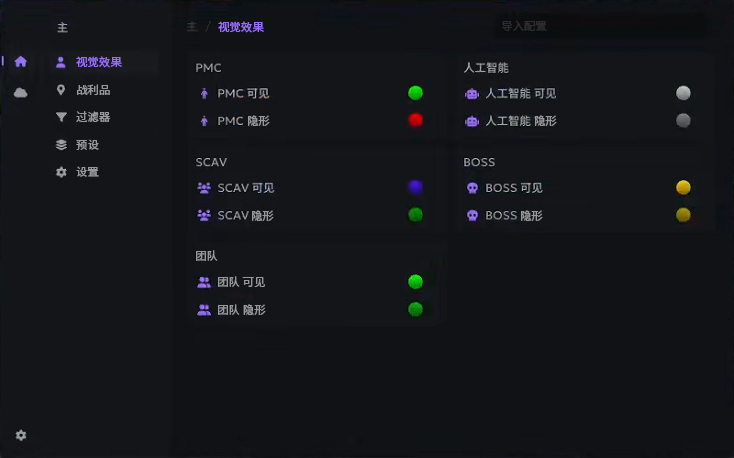The image size is (734, 458).
Task: Open the 视觉效果 sidebar menu item
Action: click(x=98, y=62)
